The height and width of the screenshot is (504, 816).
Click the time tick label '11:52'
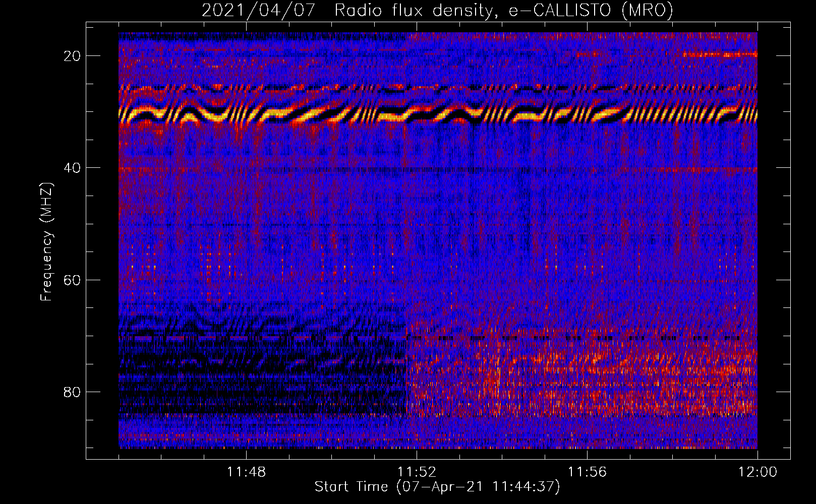(417, 472)
